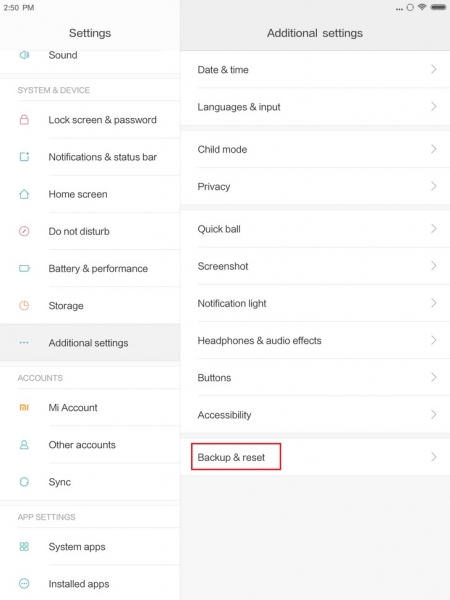Open Mi Account entry

coord(90,408)
